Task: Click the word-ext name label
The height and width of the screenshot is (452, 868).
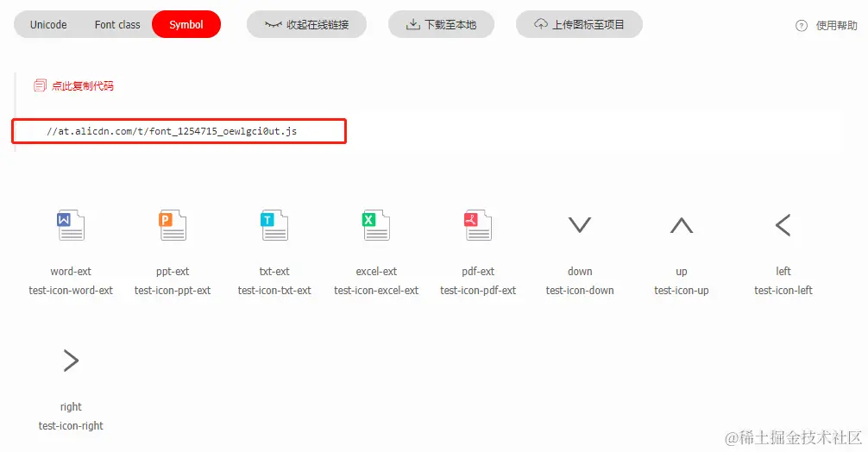Action: coord(70,272)
